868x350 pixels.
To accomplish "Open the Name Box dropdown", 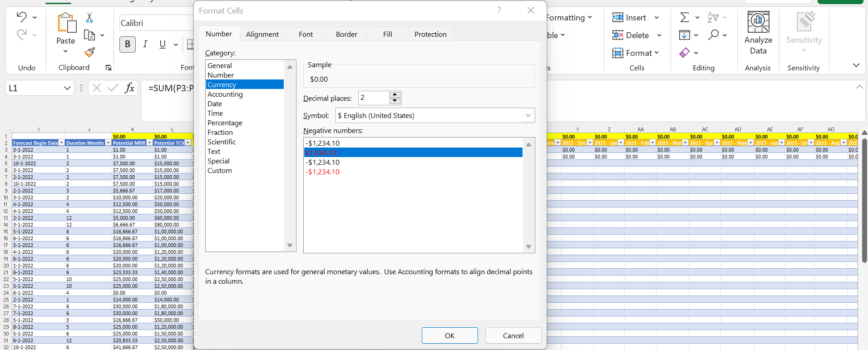I will [x=67, y=88].
